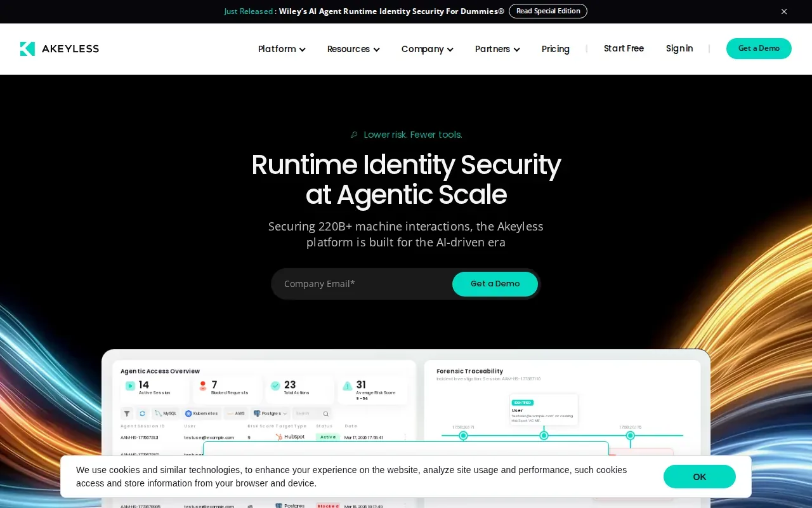Click the refresh icon in the dashboard toolbar

point(143,413)
